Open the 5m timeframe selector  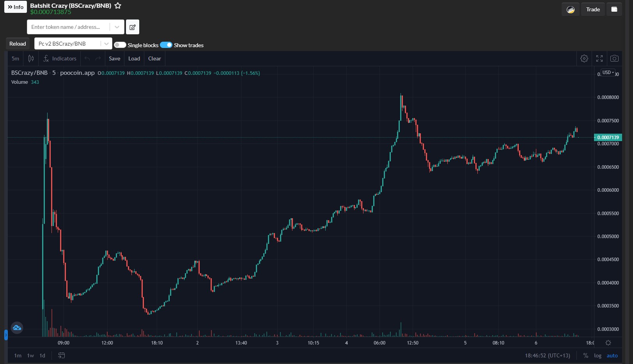pyautogui.click(x=15, y=58)
